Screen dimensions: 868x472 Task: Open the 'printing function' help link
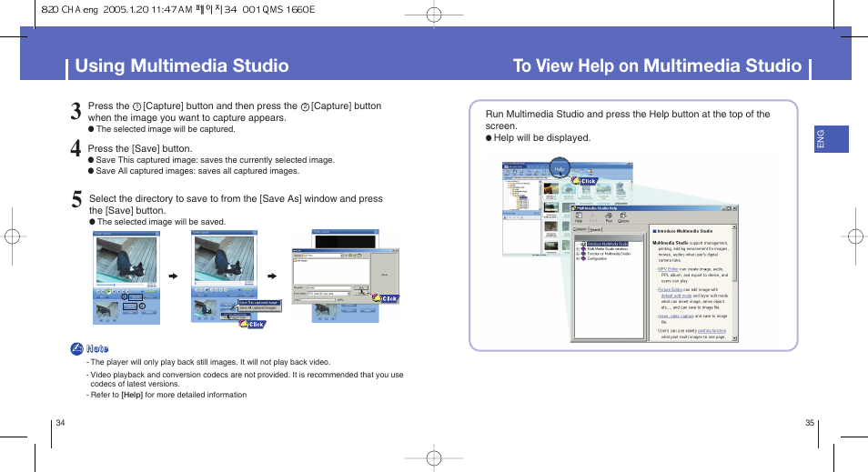[x=712, y=331]
